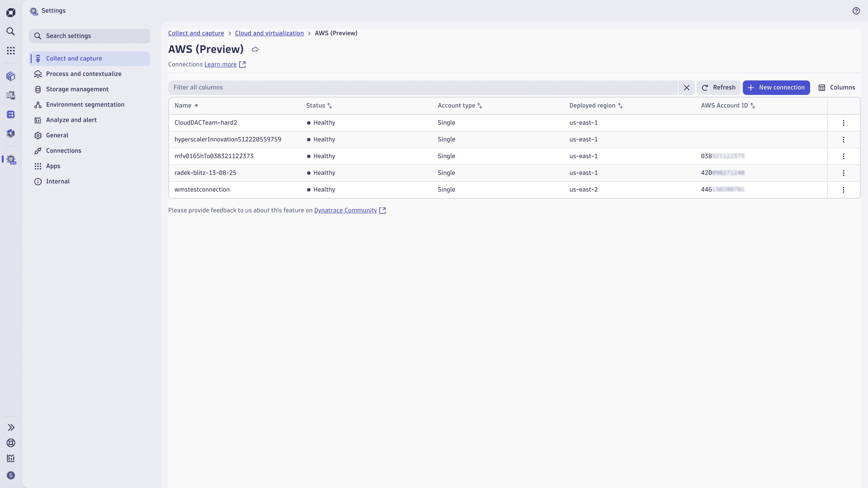Select Analyze and alert menu item
868x488 pixels.
[x=89, y=120]
